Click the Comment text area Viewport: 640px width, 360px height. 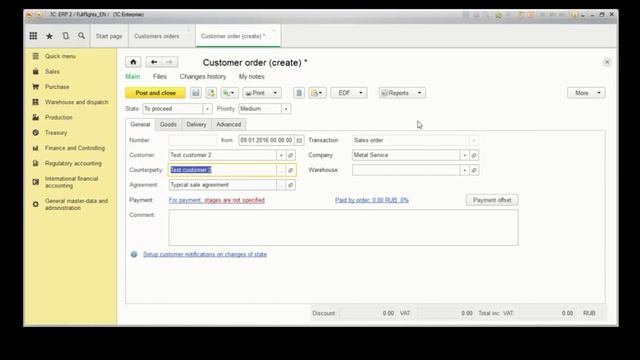coord(343,228)
